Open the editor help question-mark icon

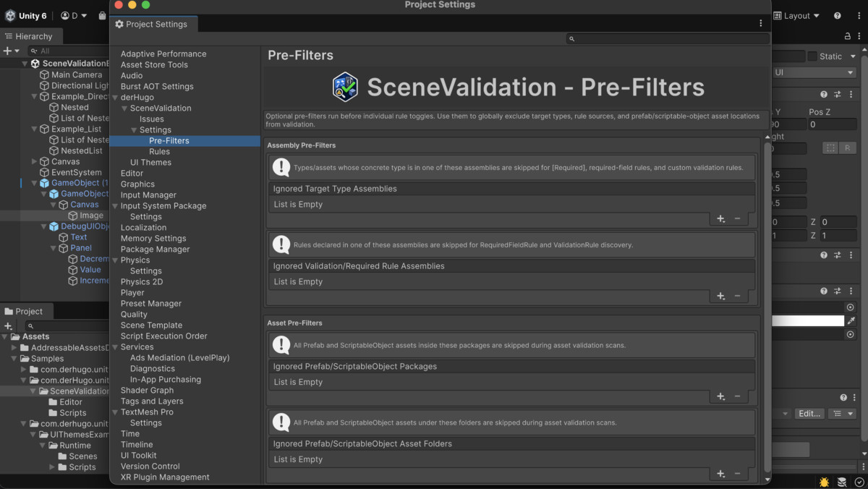(x=838, y=15)
